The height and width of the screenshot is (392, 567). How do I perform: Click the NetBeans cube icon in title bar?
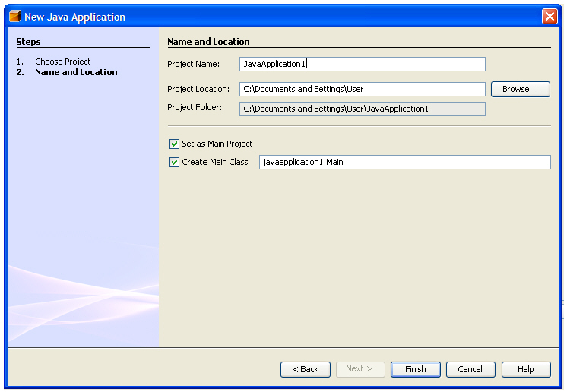(15, 16)
